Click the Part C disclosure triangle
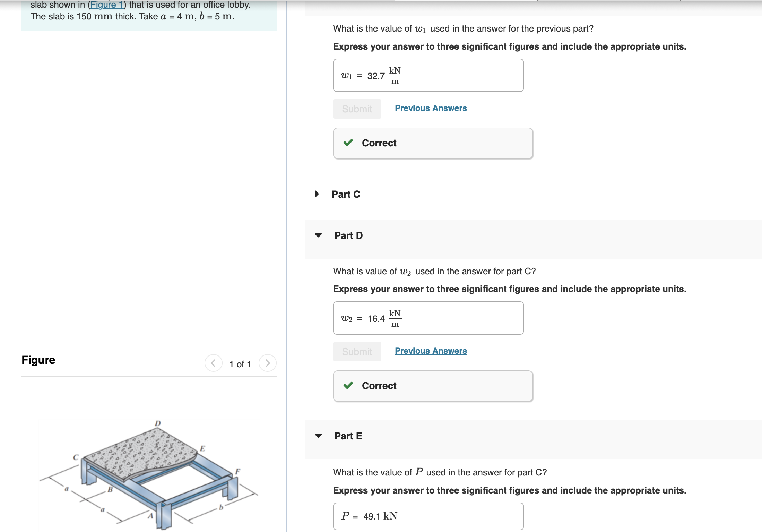This screenshot has width=762, height=532. tap(317, 194)
